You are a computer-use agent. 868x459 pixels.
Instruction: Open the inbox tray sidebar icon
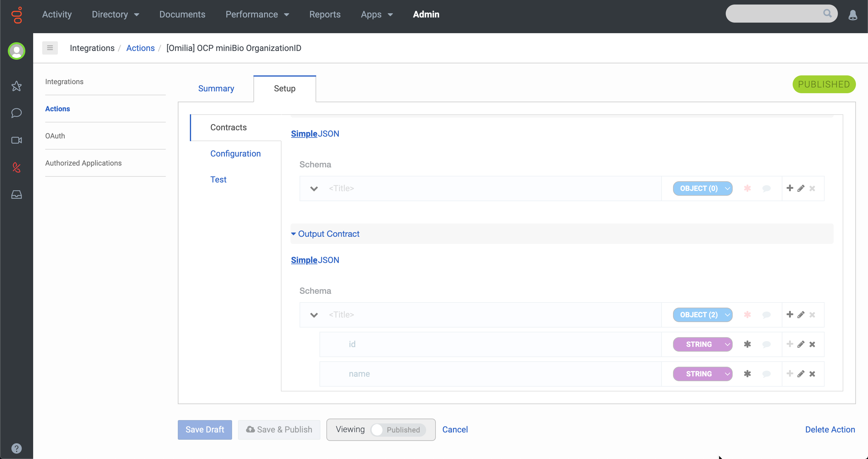click(17, 195)
